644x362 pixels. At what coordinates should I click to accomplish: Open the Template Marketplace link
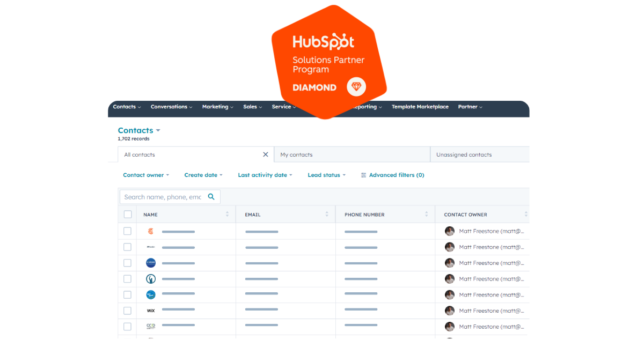tap(420, 107)
